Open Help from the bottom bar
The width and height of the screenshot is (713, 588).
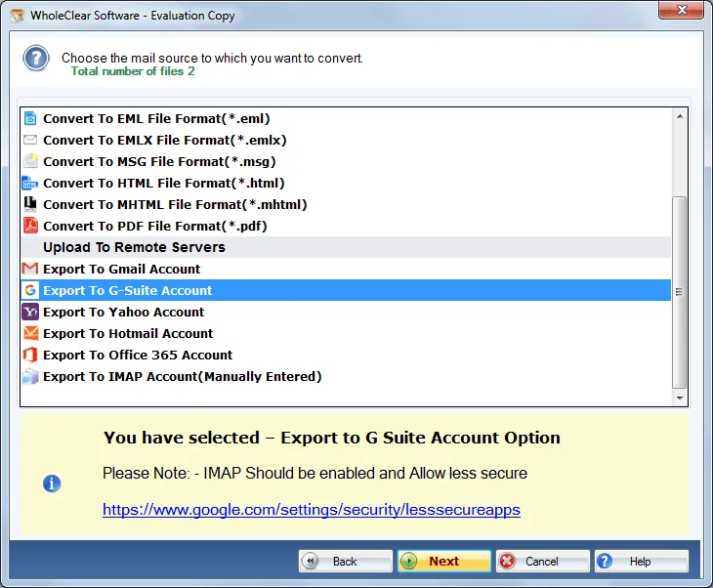coord(641,561)
